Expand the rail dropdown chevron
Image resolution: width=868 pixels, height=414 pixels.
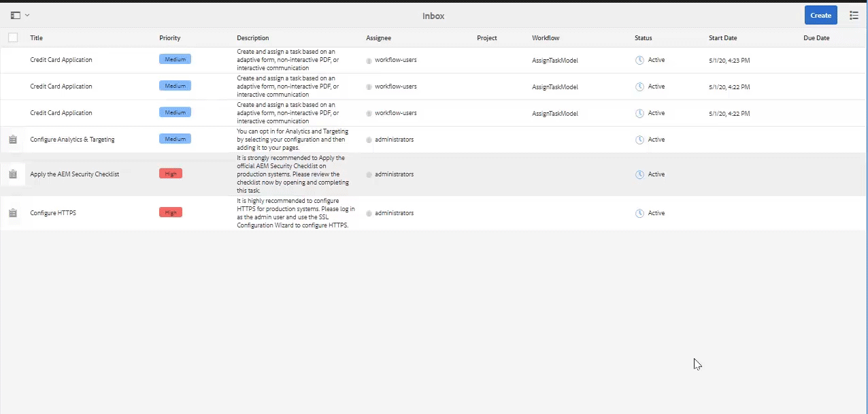[27, 15]
